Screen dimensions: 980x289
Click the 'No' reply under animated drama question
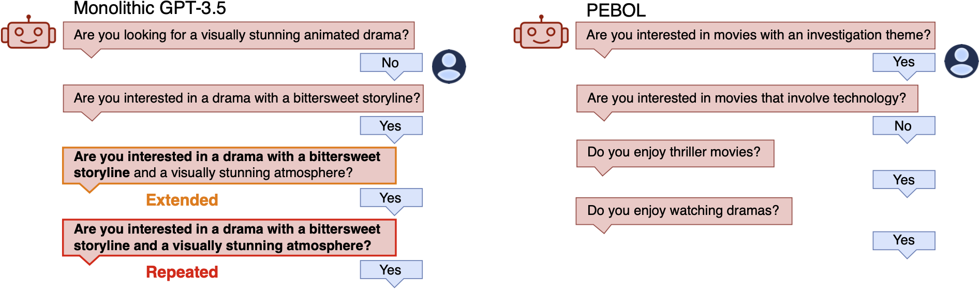pyautogui.click(x=391, y=63)
